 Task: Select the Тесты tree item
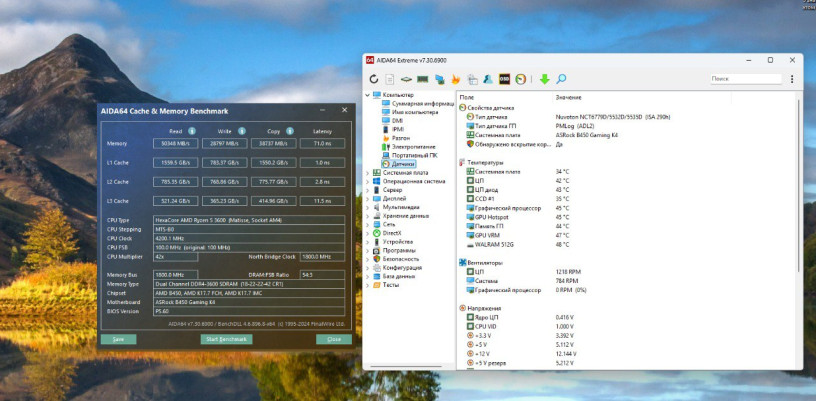tap(386, 285)
